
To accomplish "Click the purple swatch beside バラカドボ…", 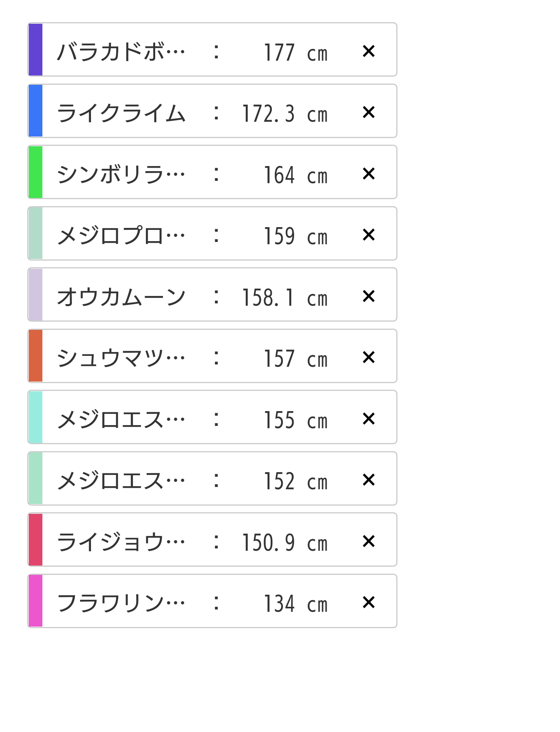I will coord(35,50).
